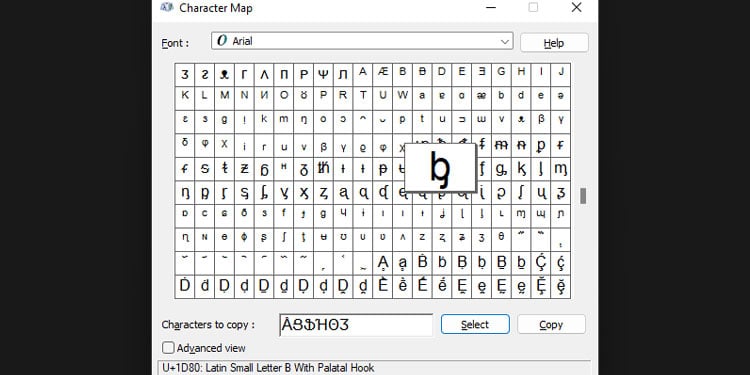
Task: Select the small capital K character cell
Action: tap(185, 98)
